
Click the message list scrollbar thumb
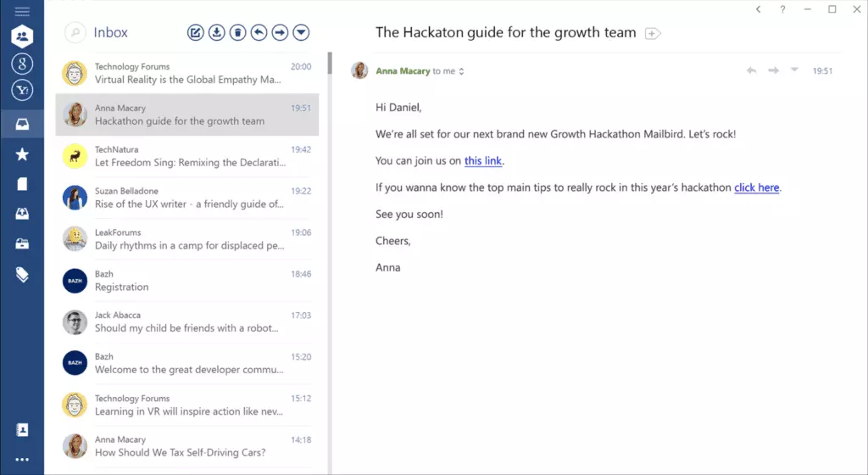(330, 63)
